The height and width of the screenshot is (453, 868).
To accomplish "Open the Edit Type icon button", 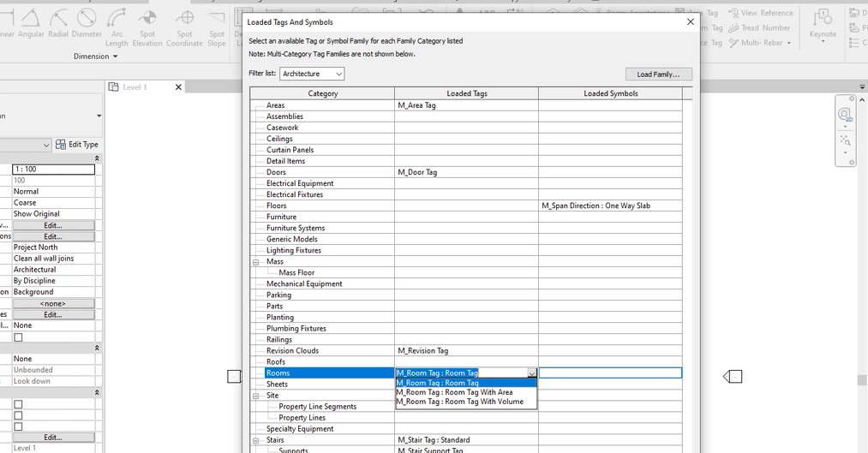I will pyautogui.click(x=60, y=145).
